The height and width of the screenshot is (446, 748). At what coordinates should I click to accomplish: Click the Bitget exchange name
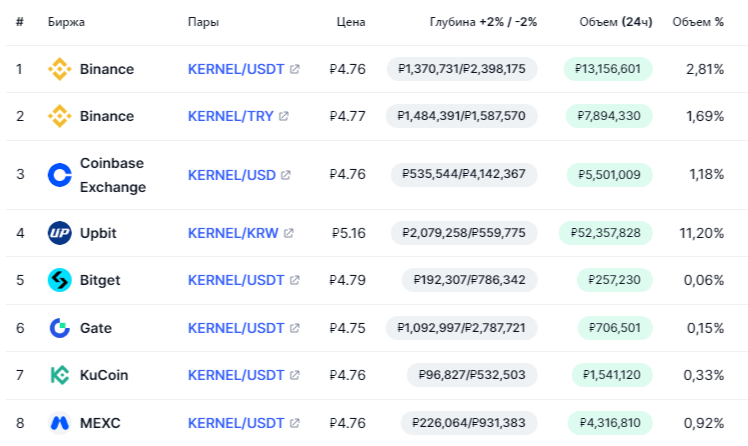coord(100,280)
